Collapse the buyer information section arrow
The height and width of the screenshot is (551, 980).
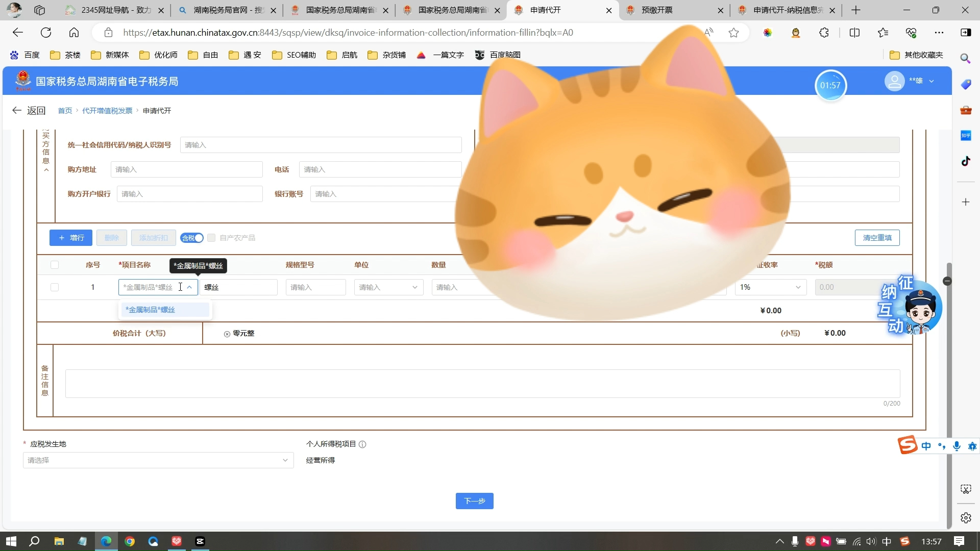pyautogui.click(x=46, y=170)
